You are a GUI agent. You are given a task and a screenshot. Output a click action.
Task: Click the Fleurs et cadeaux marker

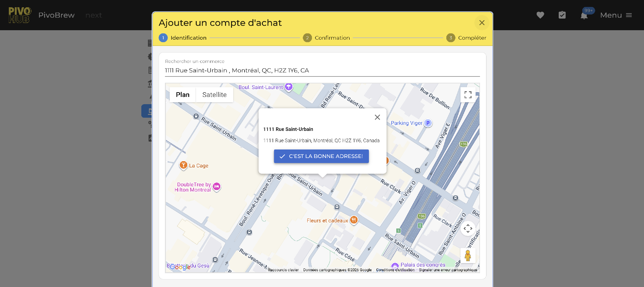point(354,220)
